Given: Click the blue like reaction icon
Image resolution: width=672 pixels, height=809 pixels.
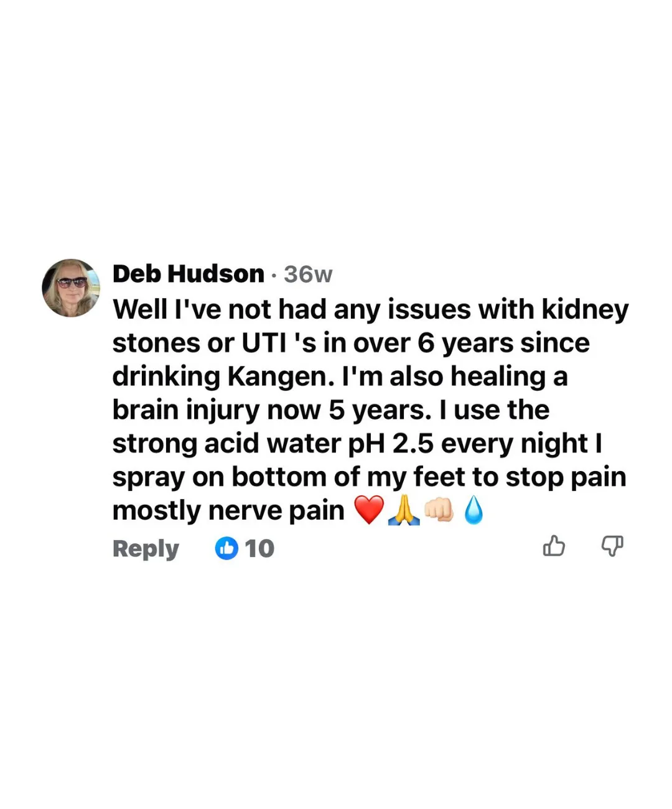Looking at the screenshot, I should (x=226, y=548).
